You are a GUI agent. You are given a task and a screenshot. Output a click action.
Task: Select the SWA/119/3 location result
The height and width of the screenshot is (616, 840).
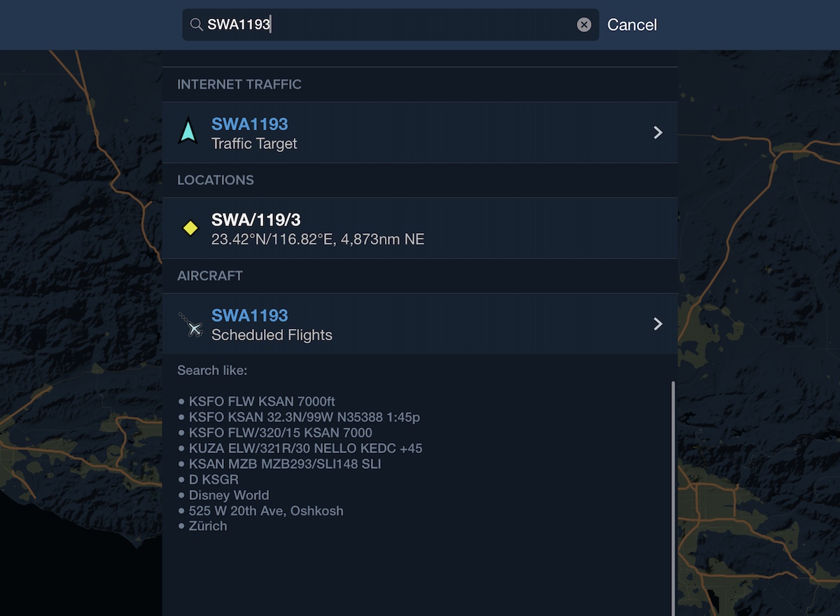click(x=420, y=228)
